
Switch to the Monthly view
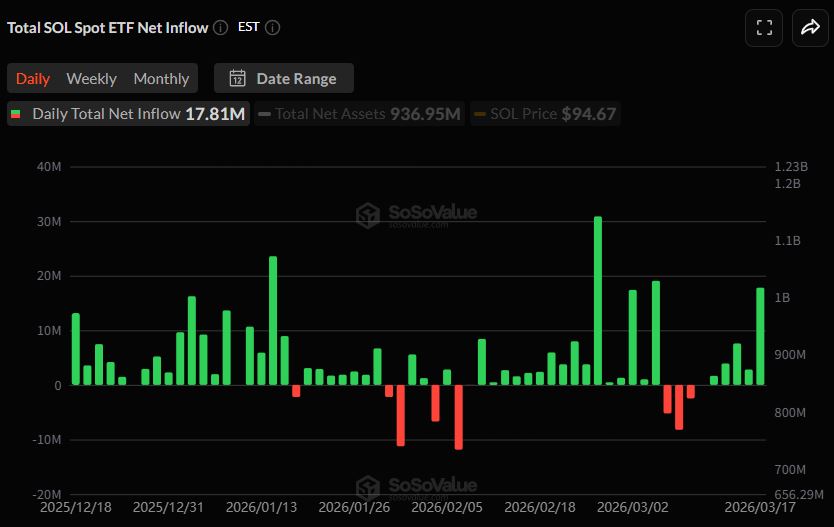161,79
